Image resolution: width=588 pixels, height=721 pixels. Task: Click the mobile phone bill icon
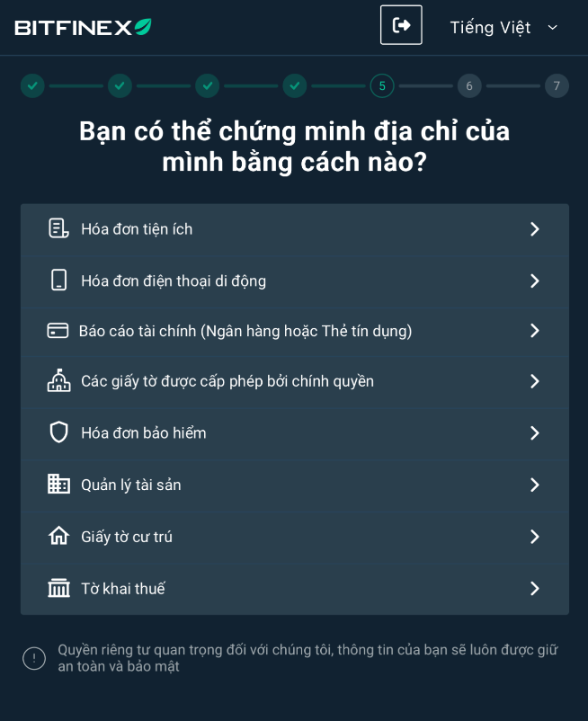[58, 280]
